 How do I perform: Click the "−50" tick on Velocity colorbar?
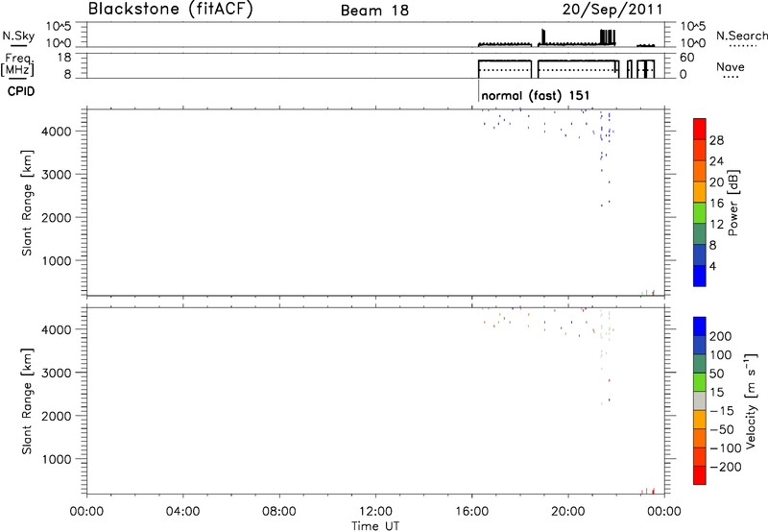722,429
